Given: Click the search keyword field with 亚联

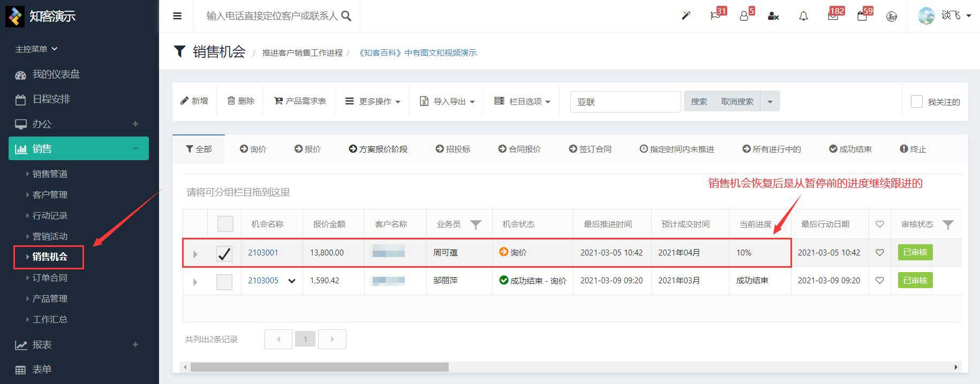Looking at the screenshot, I should 625,101.
